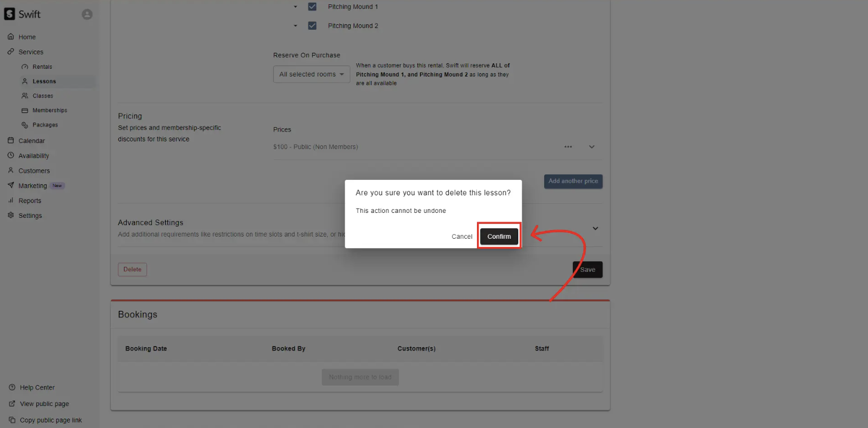Image resolution: width=868 pixels, height=428 pixels.
Task: Go to Home in the sidebar
Action: tap(27, 37)
